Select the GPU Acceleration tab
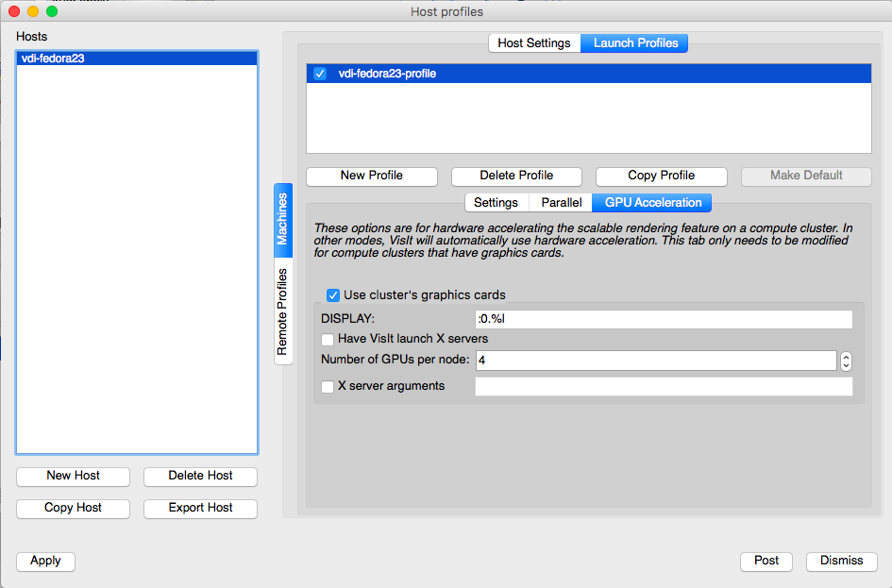Screen dimensions: 892x588 pyautogui.click(x=652, y=203)
